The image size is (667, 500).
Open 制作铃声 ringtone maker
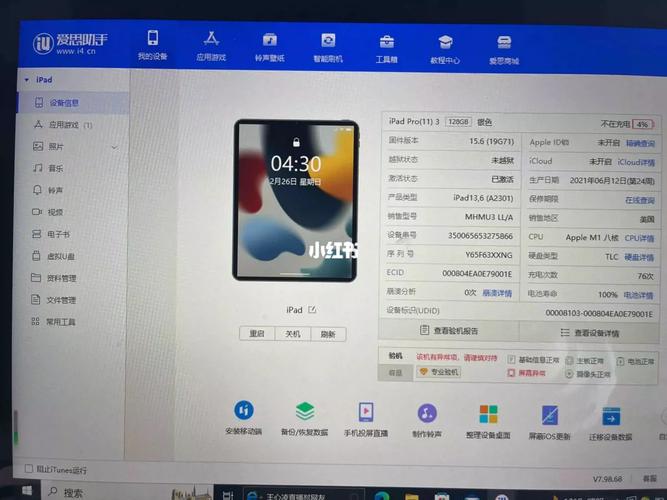tap(427, 420)
